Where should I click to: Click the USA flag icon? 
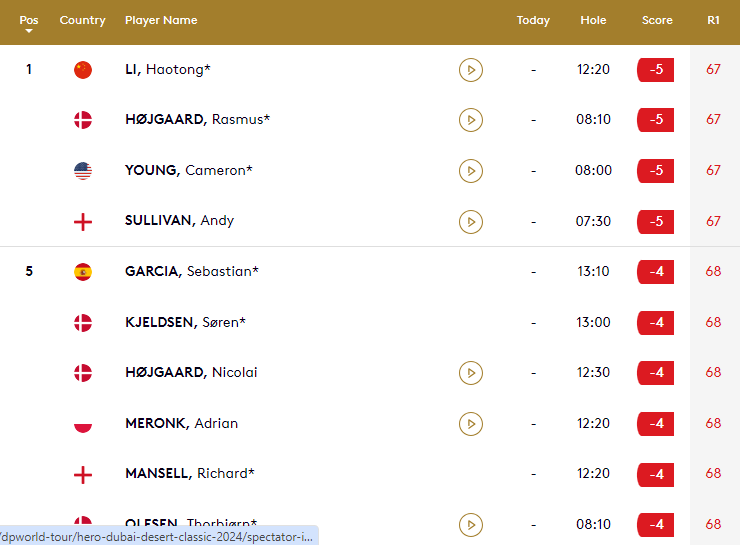83,171
